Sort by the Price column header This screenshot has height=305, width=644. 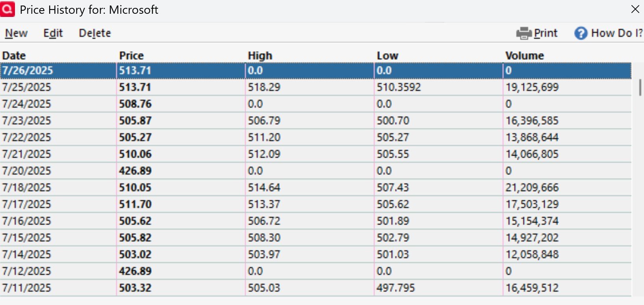click(x=131, y=55)
